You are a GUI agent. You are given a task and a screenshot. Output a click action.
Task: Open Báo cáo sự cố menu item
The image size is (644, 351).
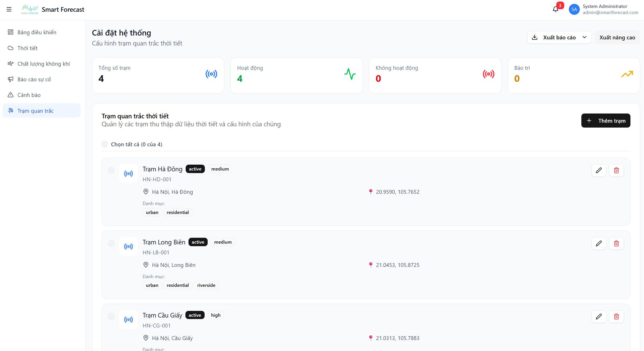pyautogui.click(x=34, y=79)
